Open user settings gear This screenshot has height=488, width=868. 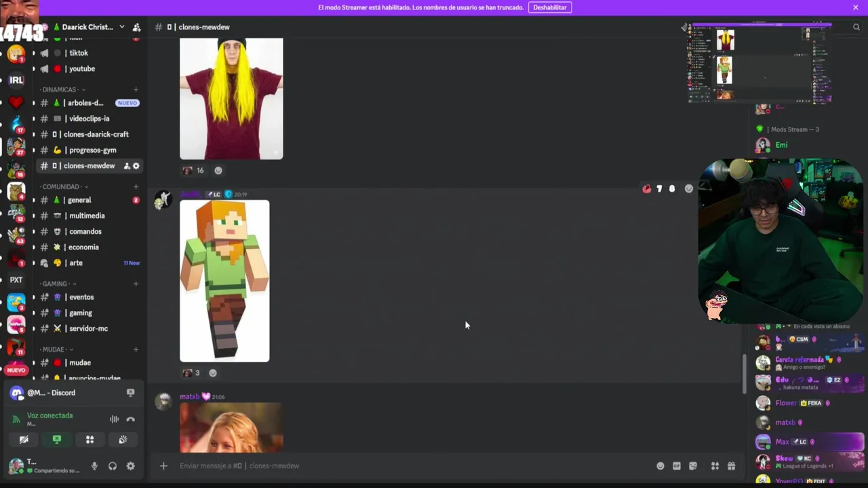[x=130, y=466]
